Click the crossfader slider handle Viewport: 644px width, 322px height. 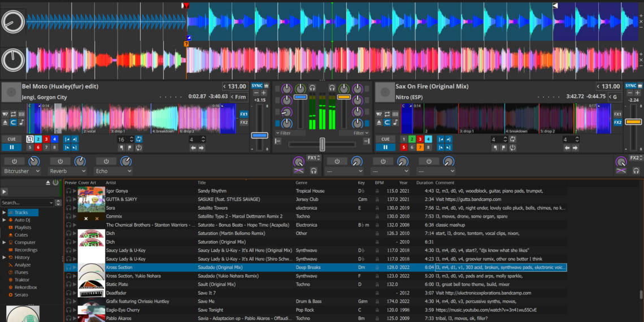coord(322,144)
